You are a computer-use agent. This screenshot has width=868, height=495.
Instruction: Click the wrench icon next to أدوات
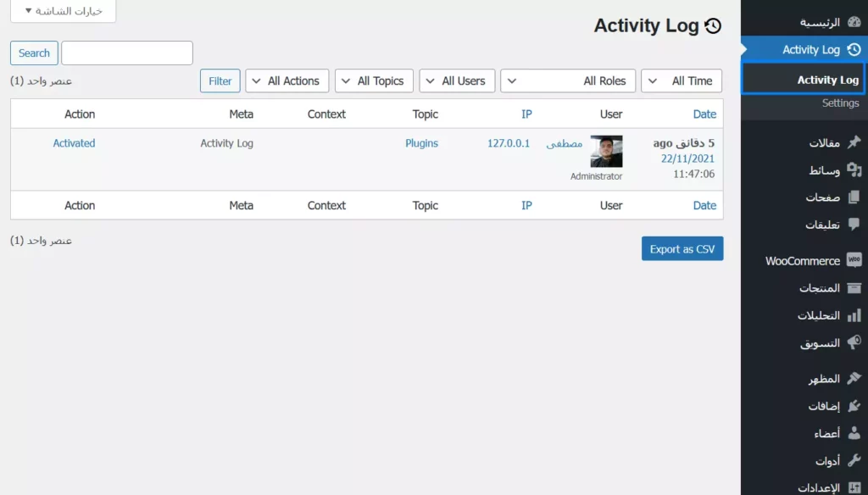(x=854, y=460)
